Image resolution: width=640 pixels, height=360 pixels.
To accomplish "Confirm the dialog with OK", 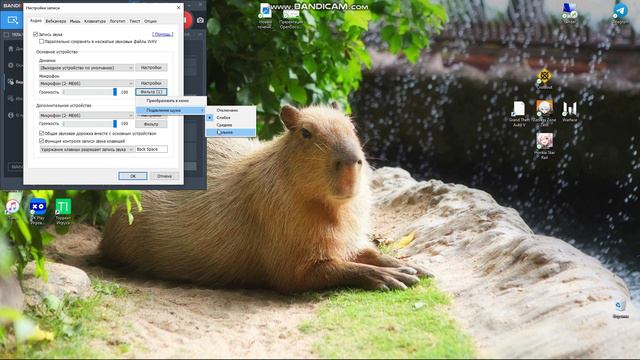I will [x=133, y=176].
